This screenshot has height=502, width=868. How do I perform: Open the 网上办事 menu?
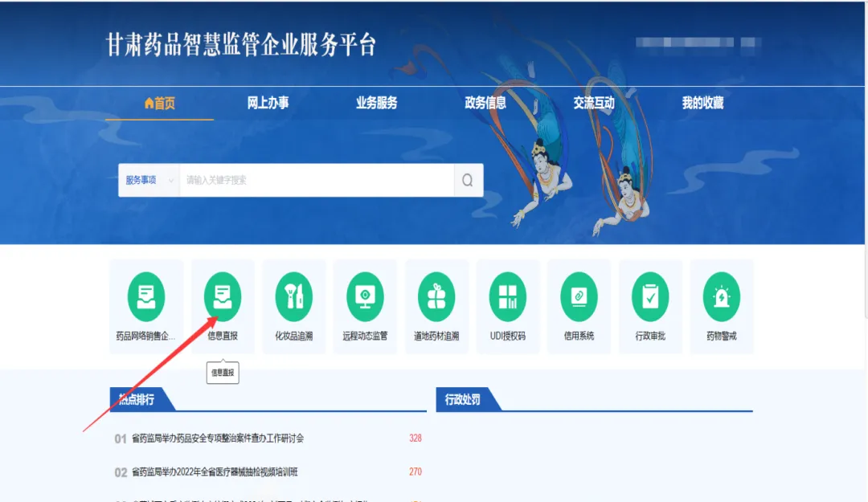click(268, 103)
